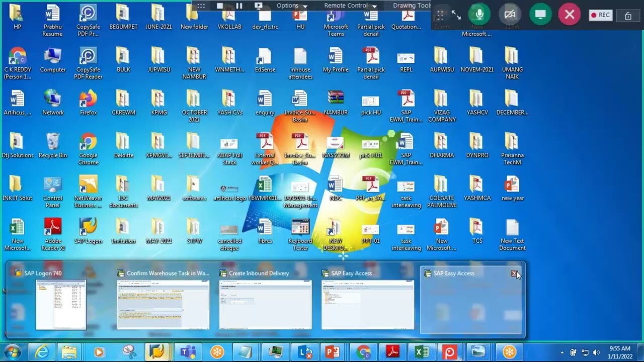The height and width of the screenshot is (362, 644).
Task: Toggle microphone mute in meeting bar
Action: pos(479,15)
